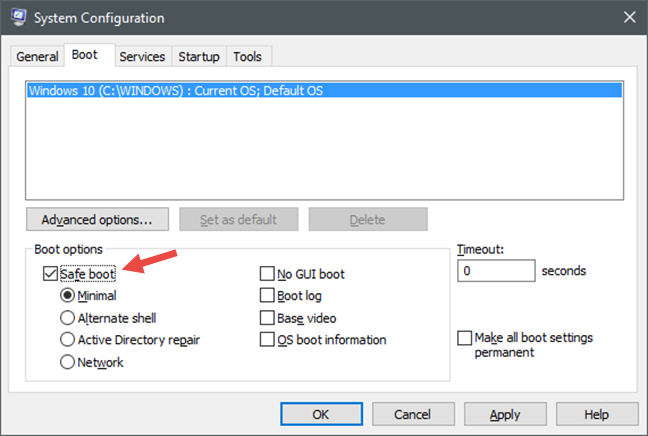Open Help for System Configuration
Image resolution: width=648 pixels, height=436 pixels.
(597, 414)
